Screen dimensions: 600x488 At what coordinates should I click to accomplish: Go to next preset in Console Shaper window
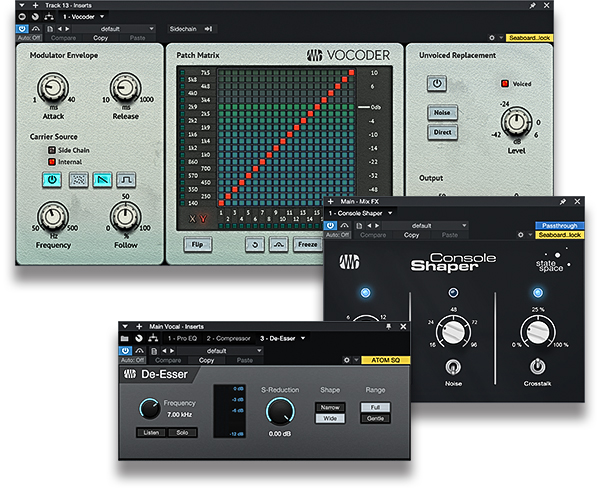(377, 226)
